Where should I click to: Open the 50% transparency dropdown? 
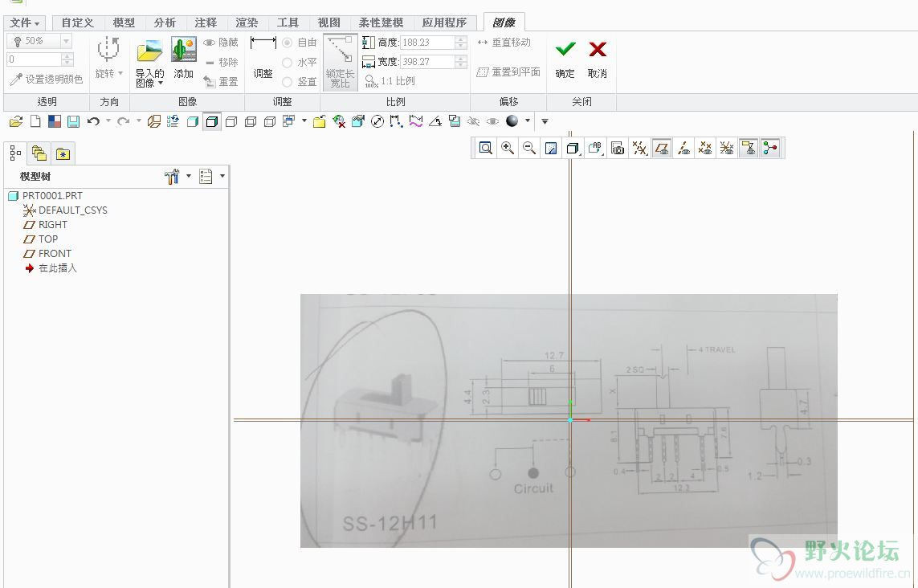click(66, 41)
